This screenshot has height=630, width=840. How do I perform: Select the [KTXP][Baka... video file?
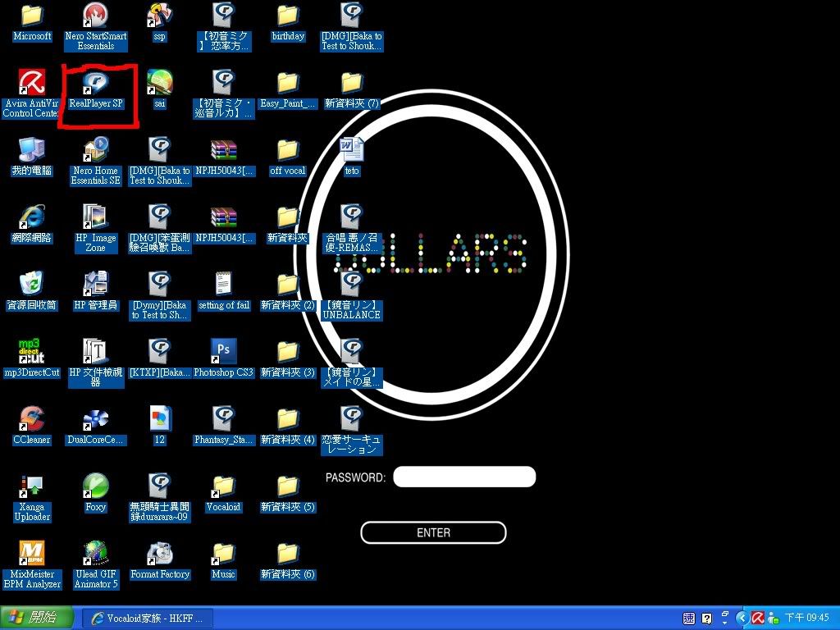(x=160, y=358)
